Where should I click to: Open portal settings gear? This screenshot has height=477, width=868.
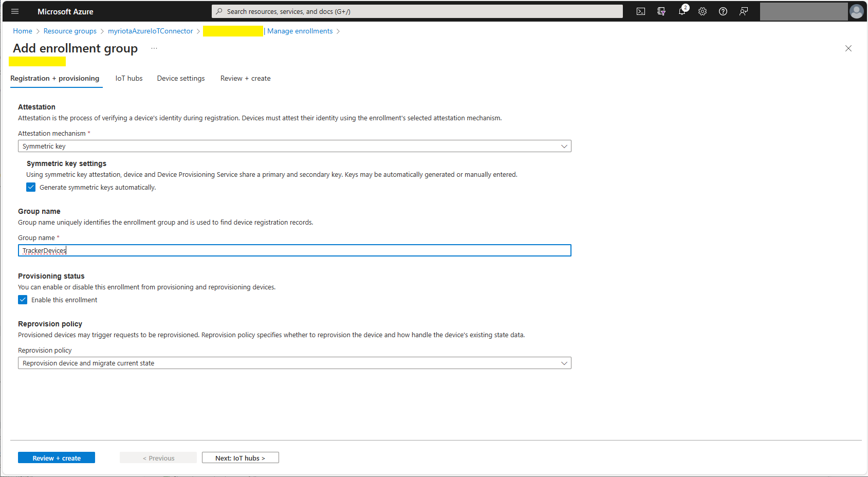[703, 11]
